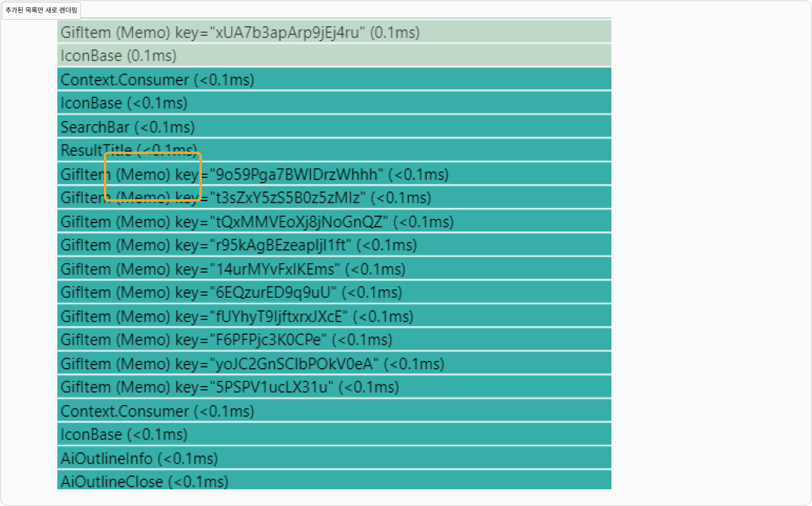Click the 추가된 목록만 새로 렌더링 label
812x506 pixels.
click(41, 10)
